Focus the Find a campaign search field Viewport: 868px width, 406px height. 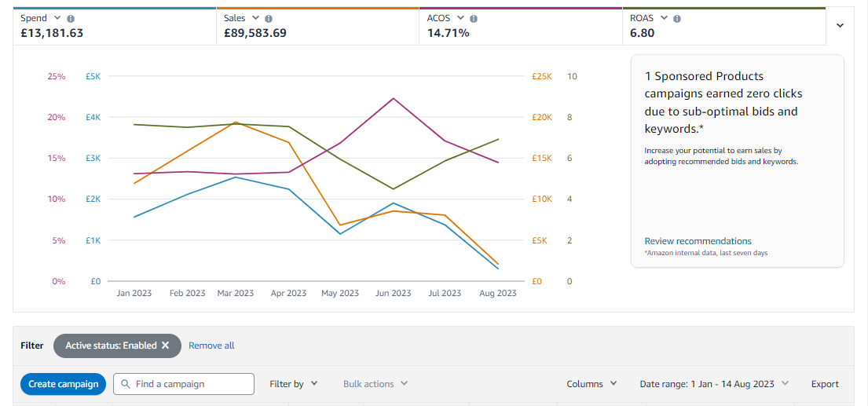[184, 384]
